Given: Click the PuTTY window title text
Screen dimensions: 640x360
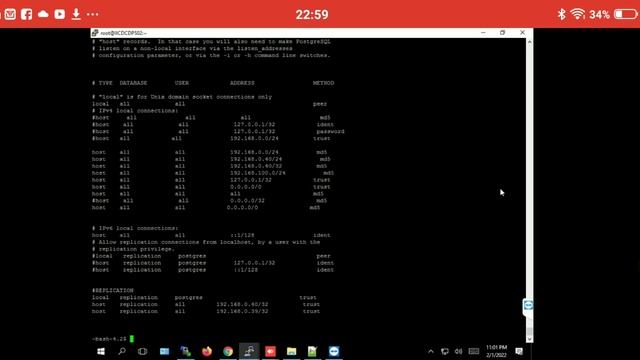Looking at the screenshot, I should pyautogui.click(x=123, y=33).
